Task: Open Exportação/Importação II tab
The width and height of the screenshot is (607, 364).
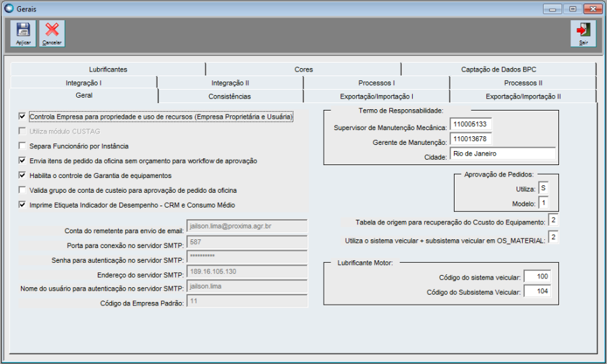Action: tap(523, 96)
